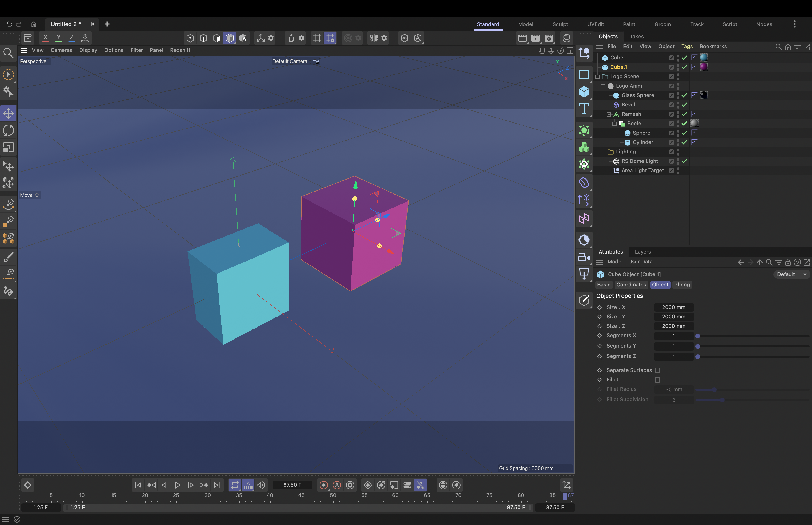
Task: Click the Camera object icon in palette
Action: pos(584,257)
